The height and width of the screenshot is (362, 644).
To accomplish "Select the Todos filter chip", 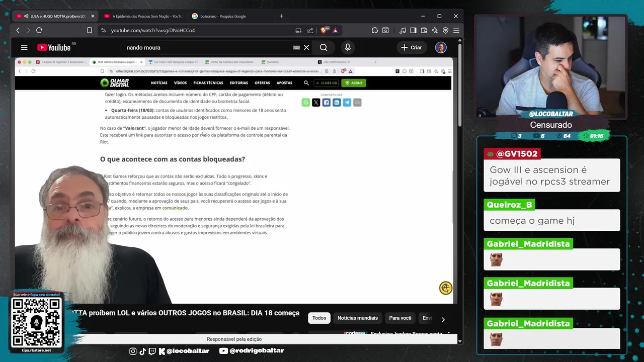I will (x=319, y=318).
